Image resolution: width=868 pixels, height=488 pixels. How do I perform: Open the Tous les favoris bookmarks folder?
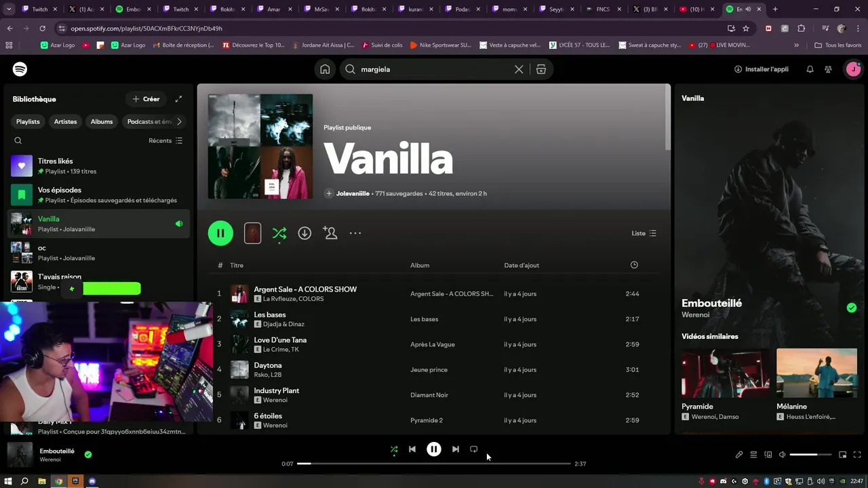point(838,45)
